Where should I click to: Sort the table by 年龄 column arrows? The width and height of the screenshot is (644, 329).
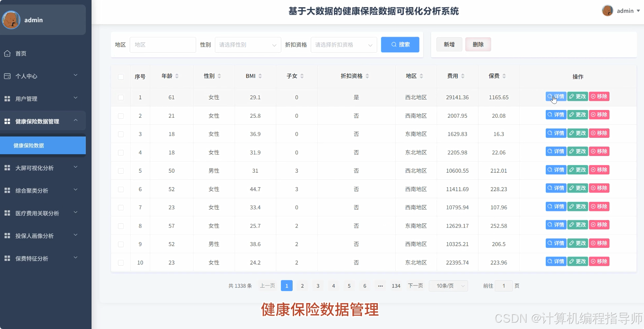[178, 76]
